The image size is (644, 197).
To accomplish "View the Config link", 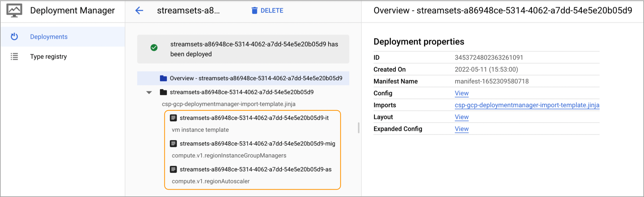I will coord(462,93).
